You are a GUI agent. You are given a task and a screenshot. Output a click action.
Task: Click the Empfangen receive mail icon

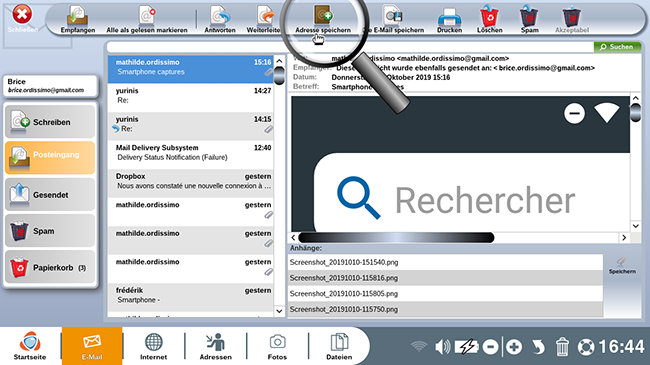(78, 19)
